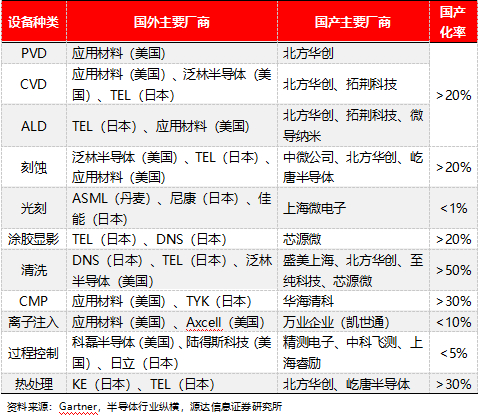Select the CVD row label
The image size is (478, 416).
(x=34, y=84)
